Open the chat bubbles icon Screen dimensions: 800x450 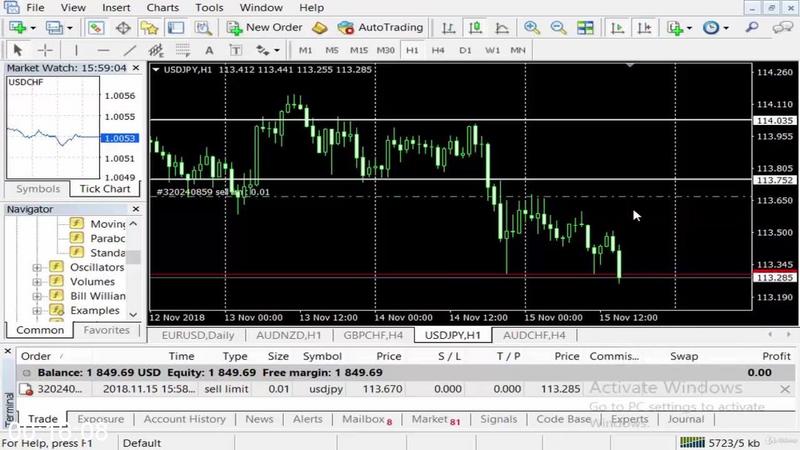[782, 28]
